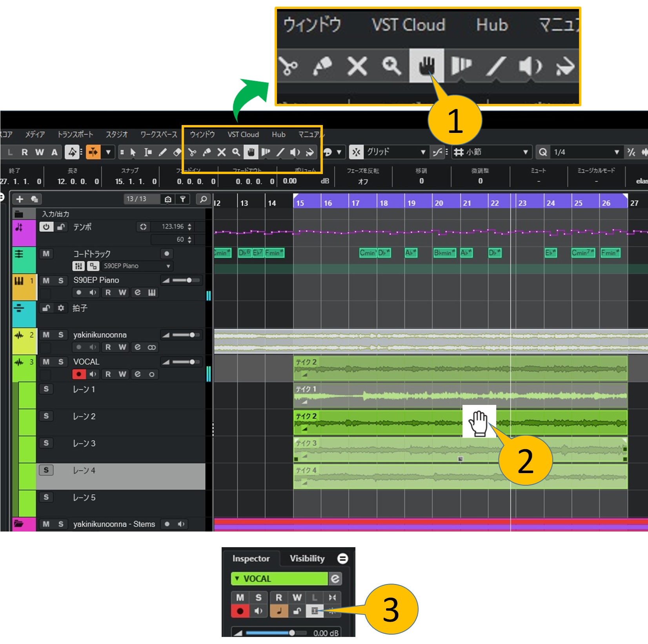Select the Eraser tool in main toolbar
This screenshot has width=648, height=644.
coord(177,152)
